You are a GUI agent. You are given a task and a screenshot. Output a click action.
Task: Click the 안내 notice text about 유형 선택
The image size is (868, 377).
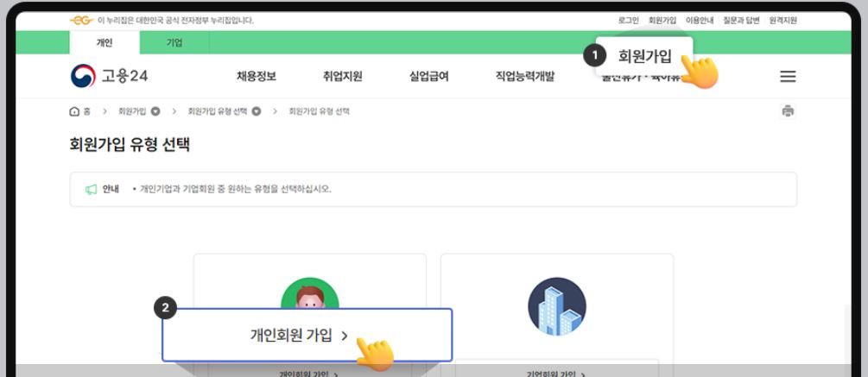tap(235, 190)
